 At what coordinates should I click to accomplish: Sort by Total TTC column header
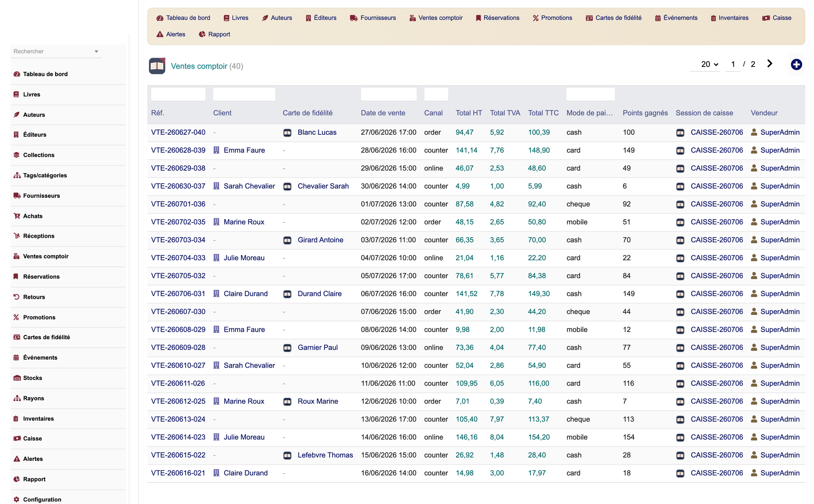point(543,113)
